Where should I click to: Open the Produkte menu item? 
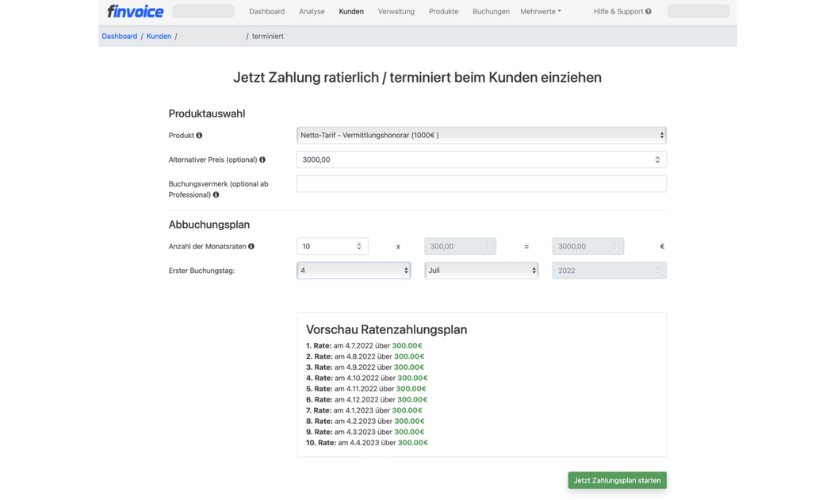tap(444, 11)
